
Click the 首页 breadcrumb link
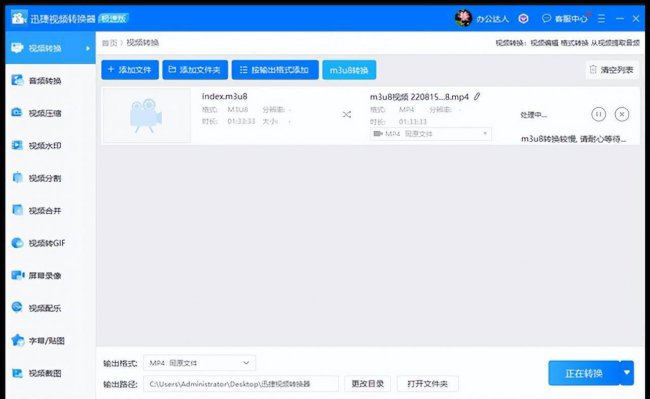click(x=109, y=43)
